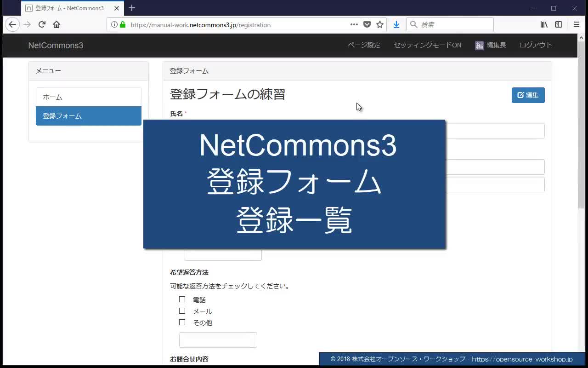Click the 希望返答方法 label

(189, 272)
